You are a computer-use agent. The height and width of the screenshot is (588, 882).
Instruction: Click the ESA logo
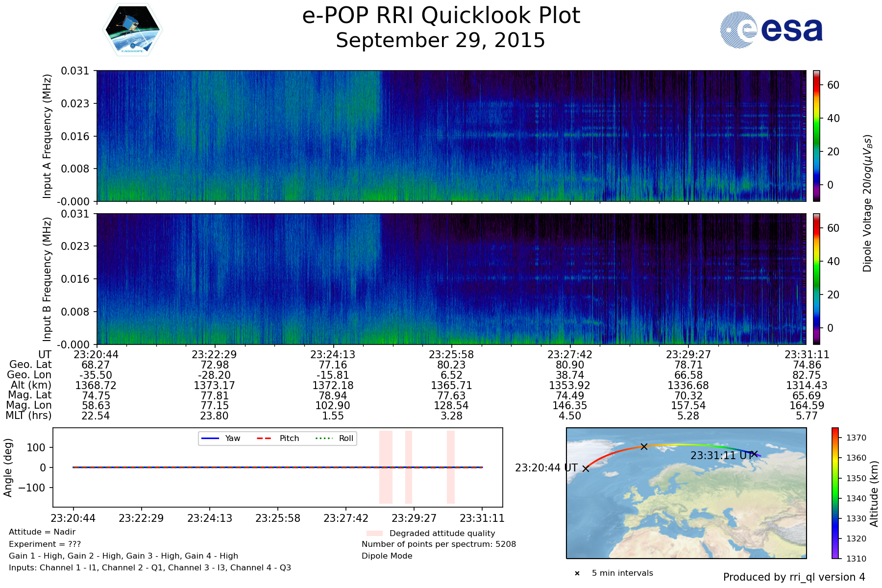tap(771, 30)
